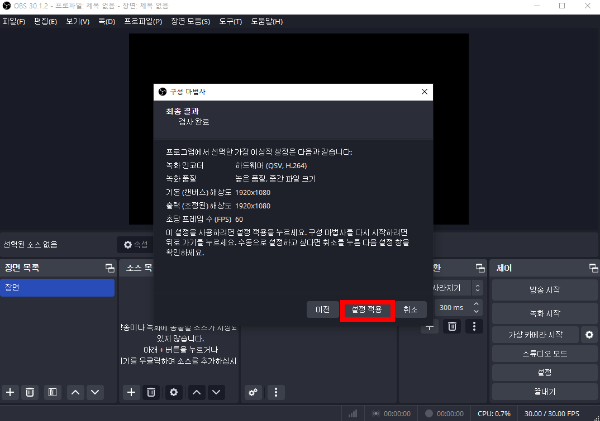Open the 도구(T) menu
The height and width of the screenshot is (421, 600).
(x=230, y=22)
